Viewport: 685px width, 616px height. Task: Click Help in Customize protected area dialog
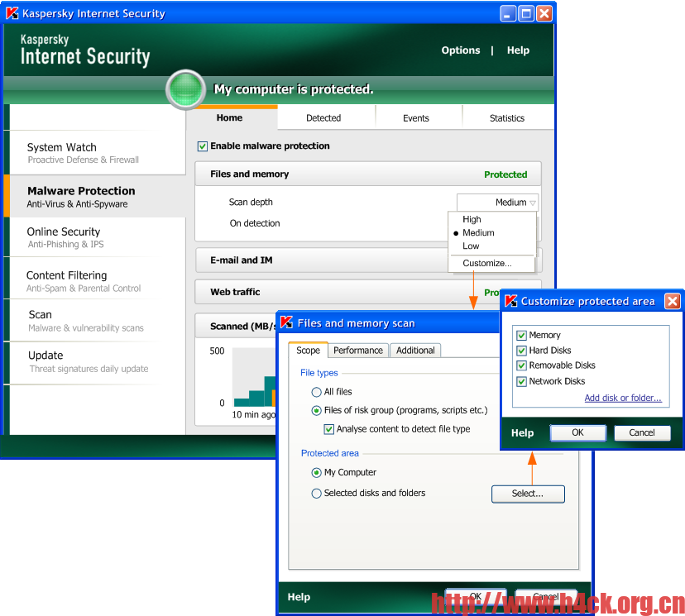point(523,433)
